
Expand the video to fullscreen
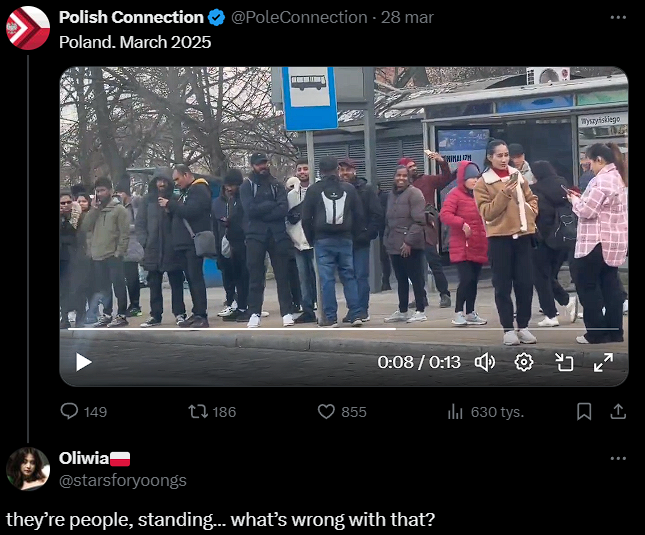[603, 362]
